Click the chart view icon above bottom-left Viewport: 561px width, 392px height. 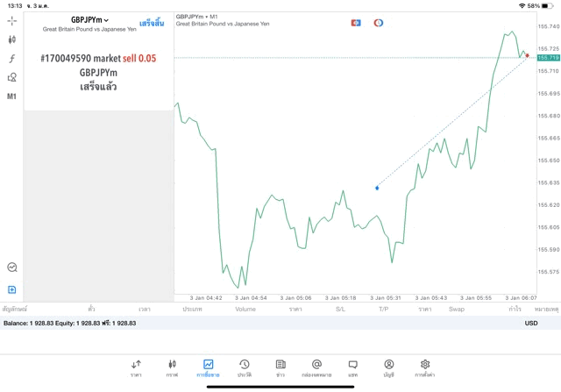tap(12, 267)
